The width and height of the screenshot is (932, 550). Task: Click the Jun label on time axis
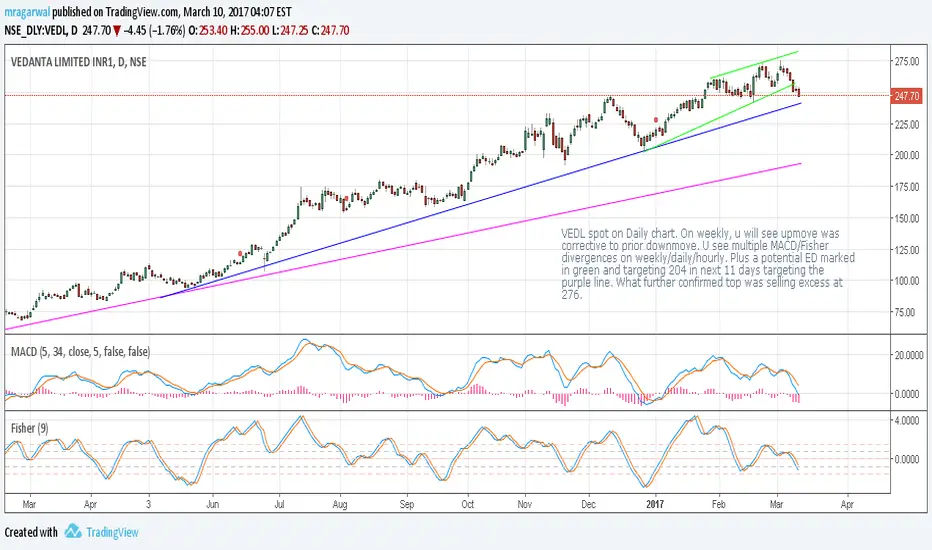tap(212, 504)
